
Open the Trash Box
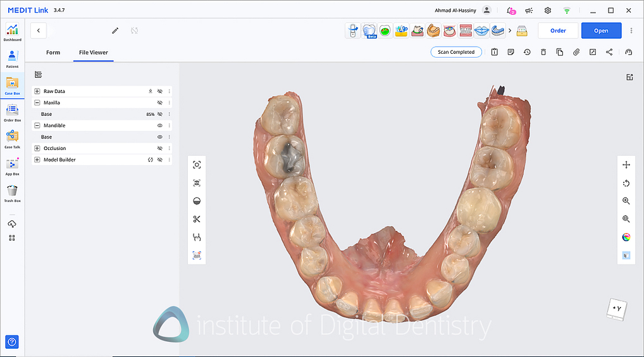point(12,194)
